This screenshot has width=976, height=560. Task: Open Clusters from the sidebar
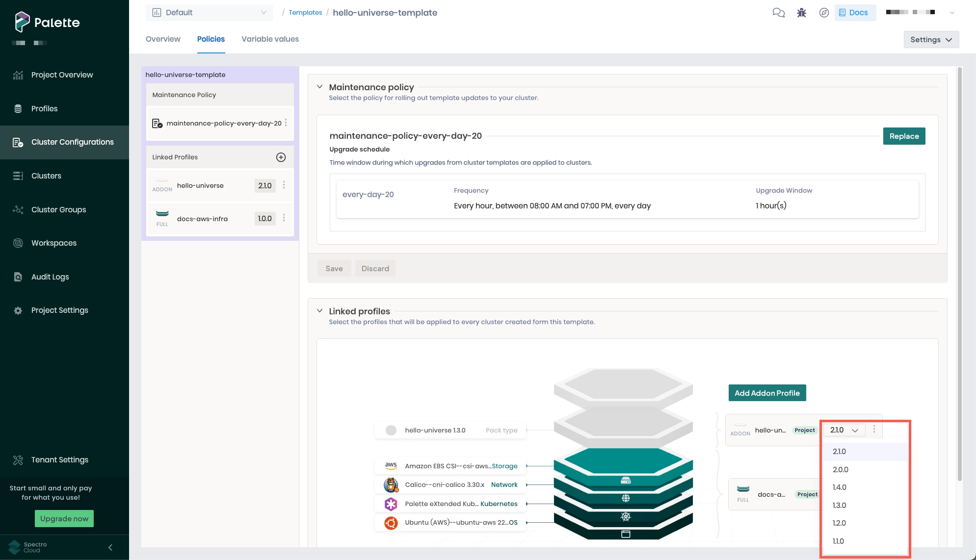coord(18,176)
